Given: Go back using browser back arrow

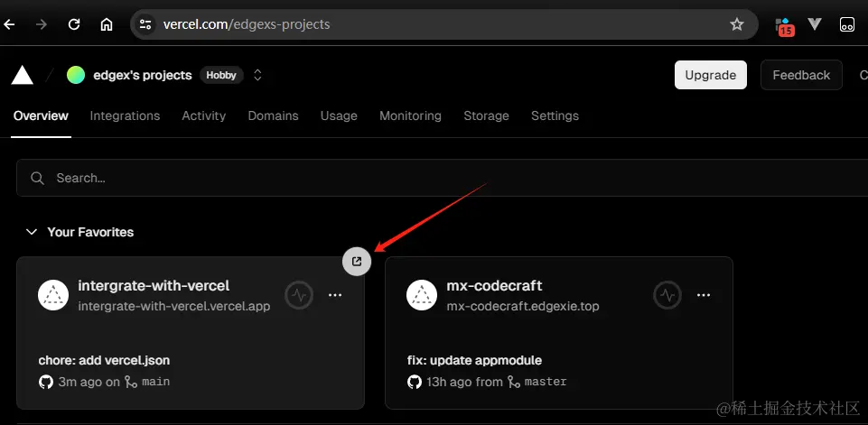Looking at the screenshot, I should click(x=9, y=24).
